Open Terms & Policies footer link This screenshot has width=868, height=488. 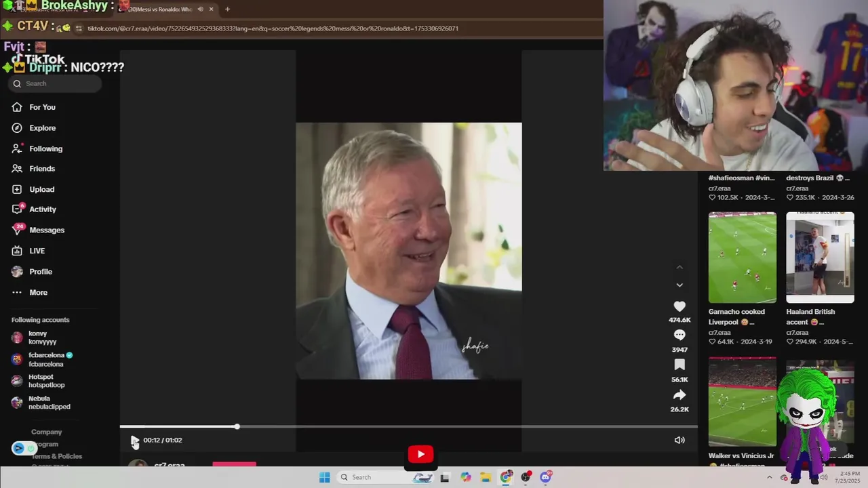56,456
